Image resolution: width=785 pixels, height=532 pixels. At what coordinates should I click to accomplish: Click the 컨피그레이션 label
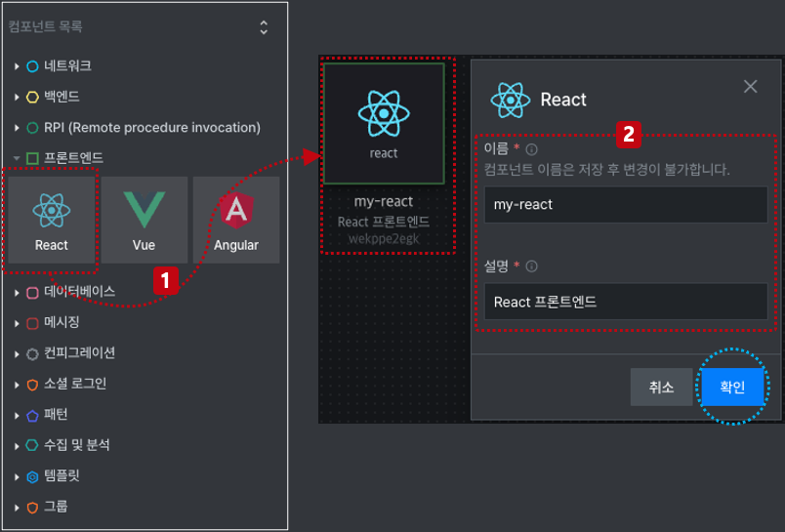tap(80, 353)
